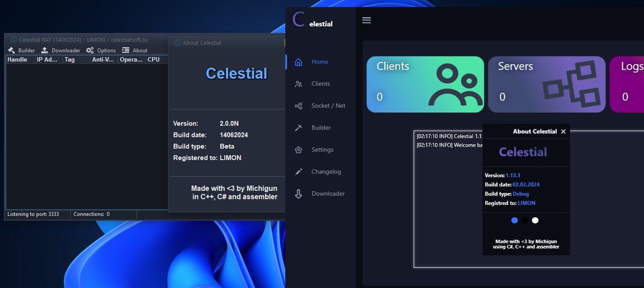Viewport: 644px width, 288px height.
Task: Toggle the hamburger menu in Celestial panel
Action: point(367,20)
